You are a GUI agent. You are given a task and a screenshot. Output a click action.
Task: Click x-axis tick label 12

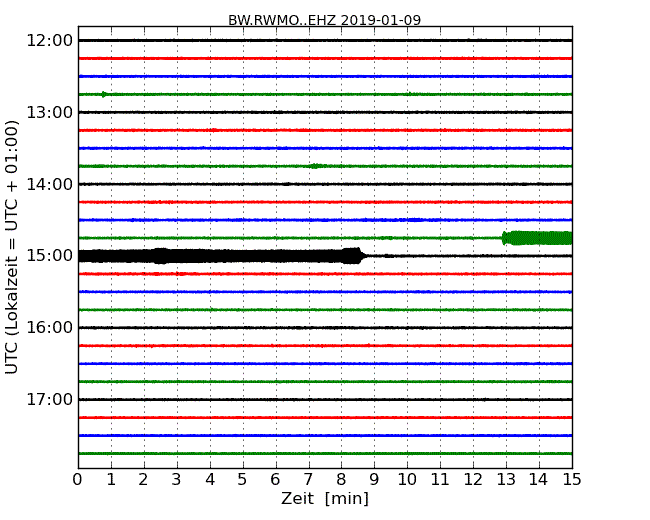point(473,480)
